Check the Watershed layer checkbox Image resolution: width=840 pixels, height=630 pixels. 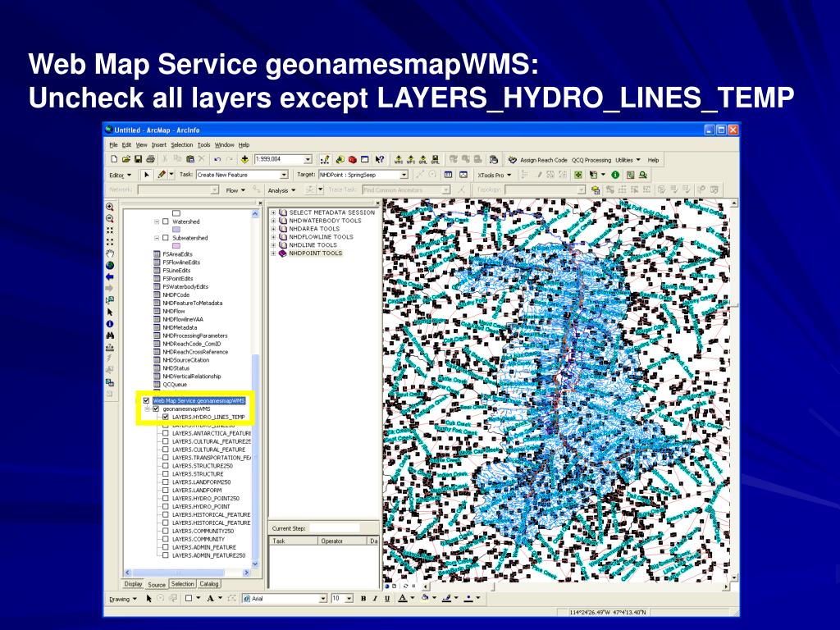(x=166, y=221)
